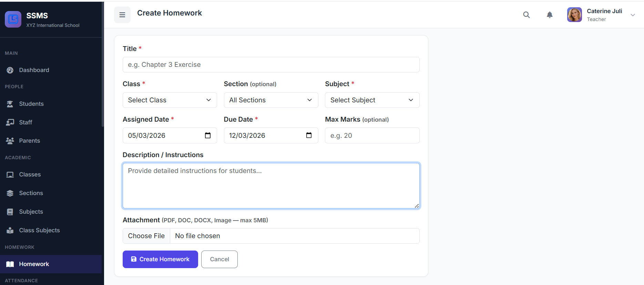644x285 pixels.
Task: Open the All Sections dropdown
Action: tap(270, 100)
